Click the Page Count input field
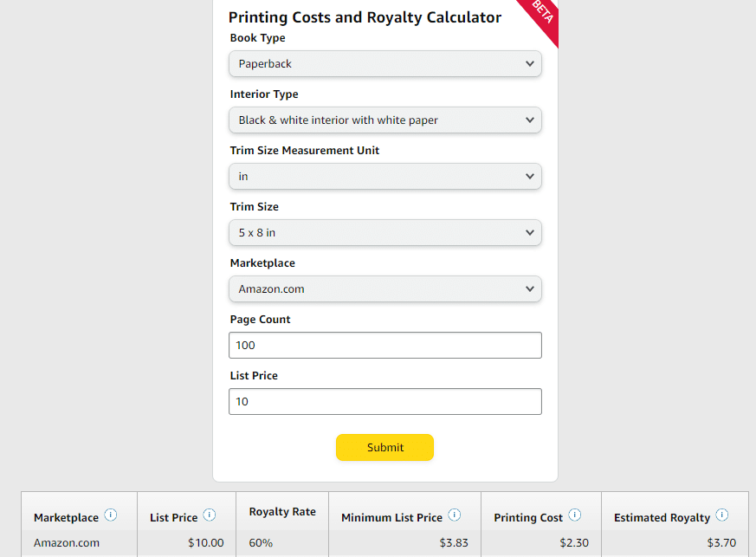Viewport: 756px width, 557px height. pos(385,346)
